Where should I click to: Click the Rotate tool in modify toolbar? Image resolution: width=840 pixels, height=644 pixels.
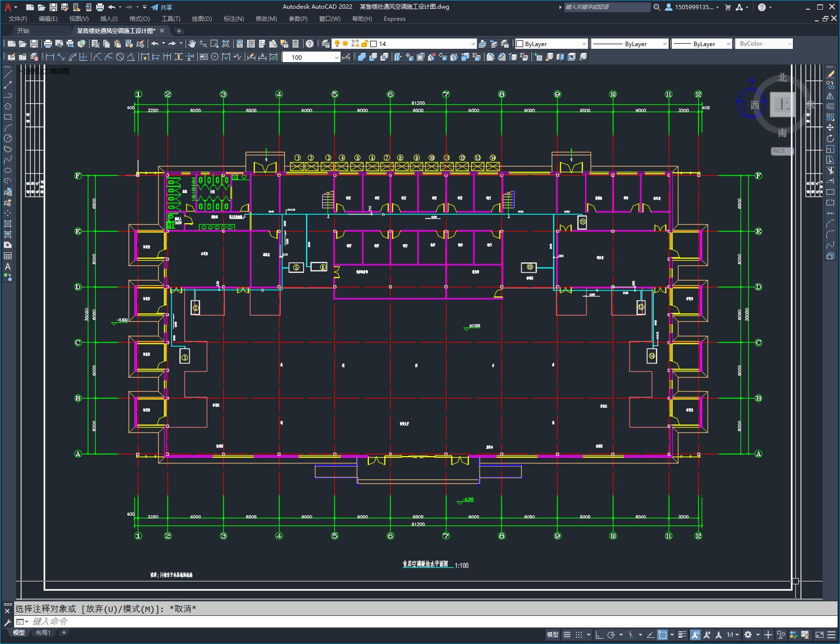coord(830,138)
